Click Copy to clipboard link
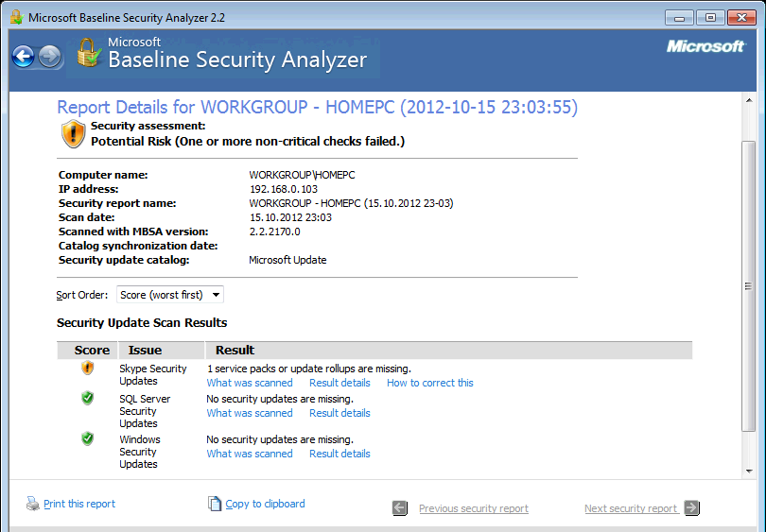 point(265,504)
